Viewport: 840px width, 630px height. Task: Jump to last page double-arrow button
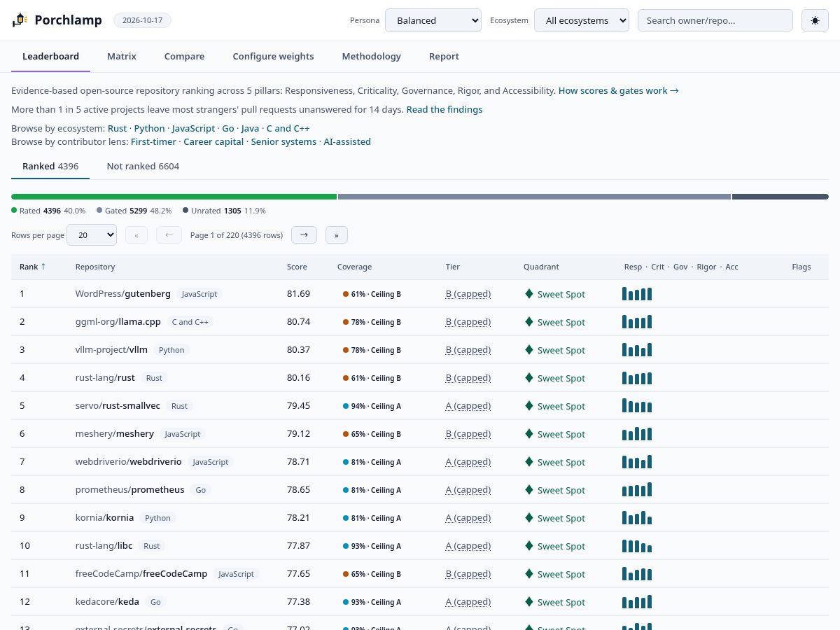(x=337, y=235)
